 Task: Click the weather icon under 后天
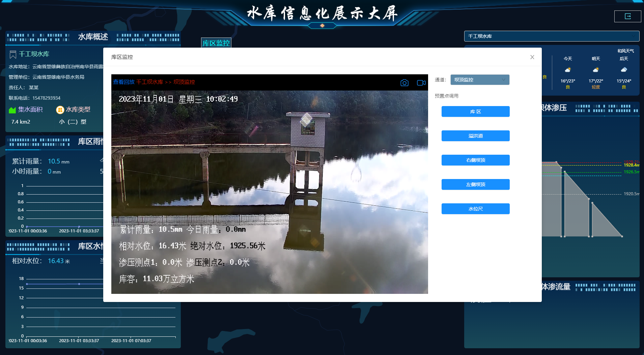(x=624, y=70)
